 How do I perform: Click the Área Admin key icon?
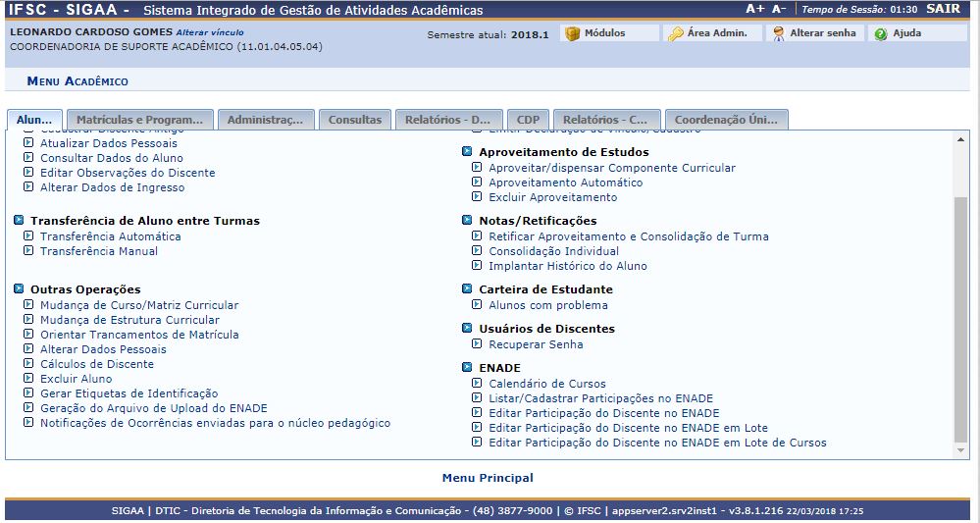click(676, 33)
